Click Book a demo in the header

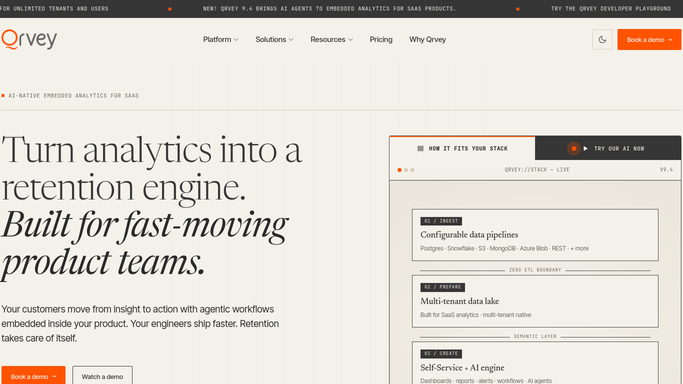649,40
